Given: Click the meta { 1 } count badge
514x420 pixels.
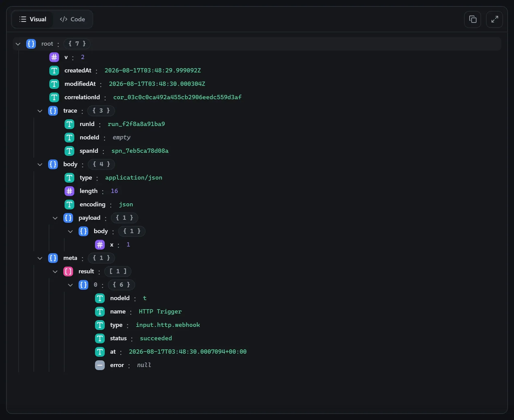Looking at the screenshot, I should coord(101,258).
